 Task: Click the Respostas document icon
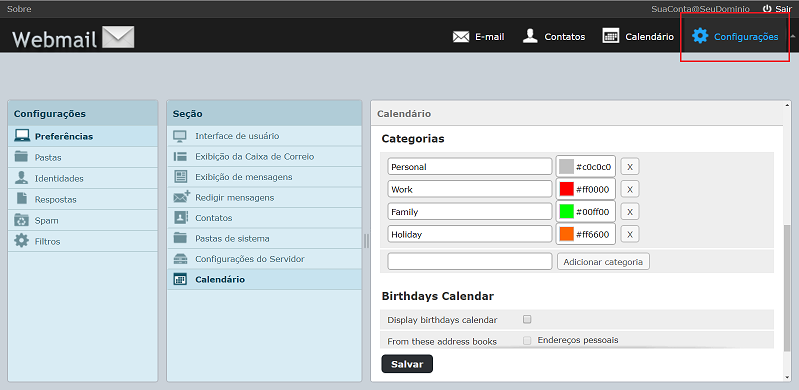(21, 199)
